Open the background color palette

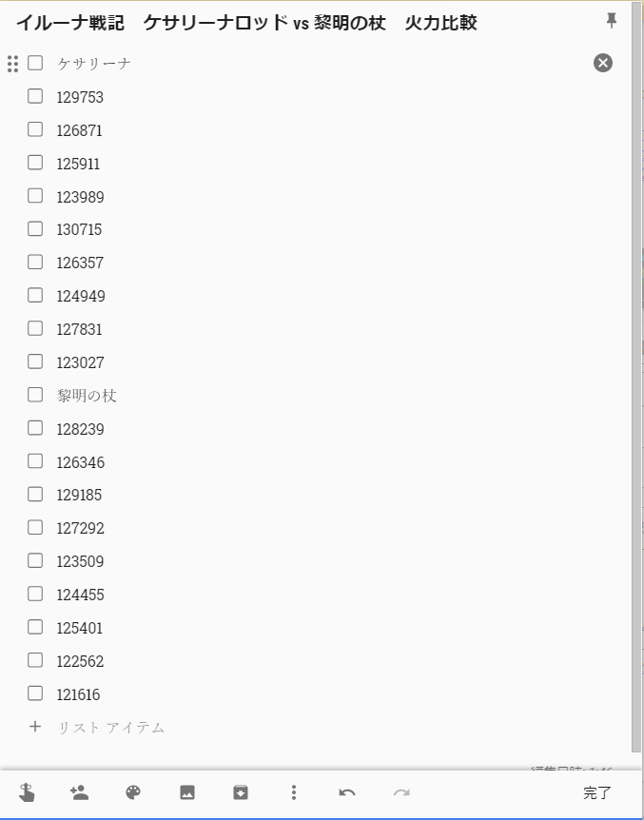pyautogui.click(x=133, y=792)
